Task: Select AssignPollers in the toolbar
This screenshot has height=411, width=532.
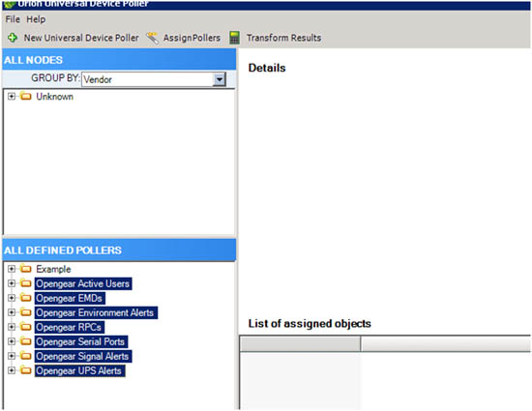Action: [x=192, y=38]
